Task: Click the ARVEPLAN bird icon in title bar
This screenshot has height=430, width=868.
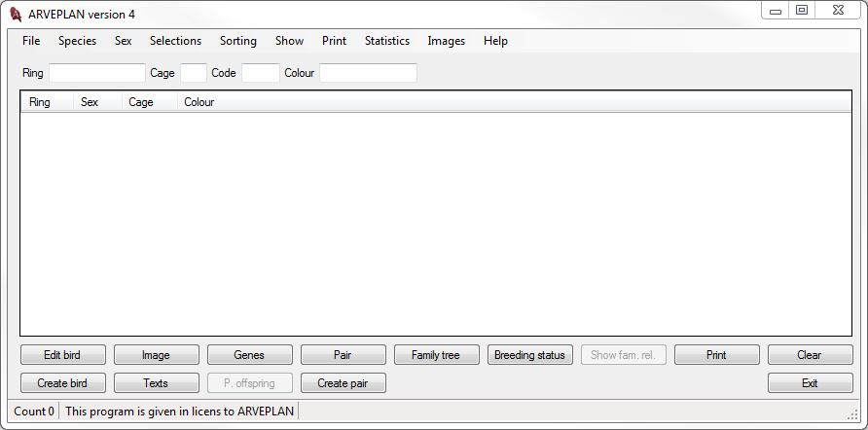Action: tap(16, 15)
